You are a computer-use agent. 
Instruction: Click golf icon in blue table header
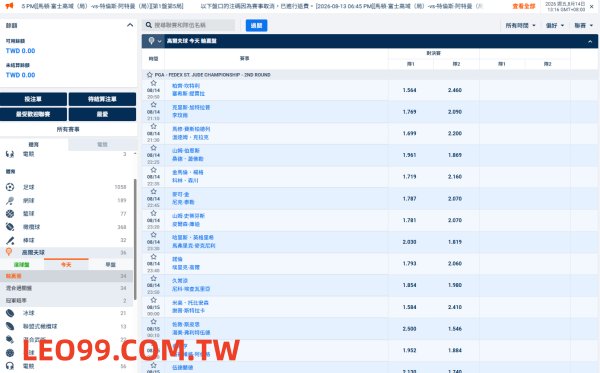(x=152, y=41)
